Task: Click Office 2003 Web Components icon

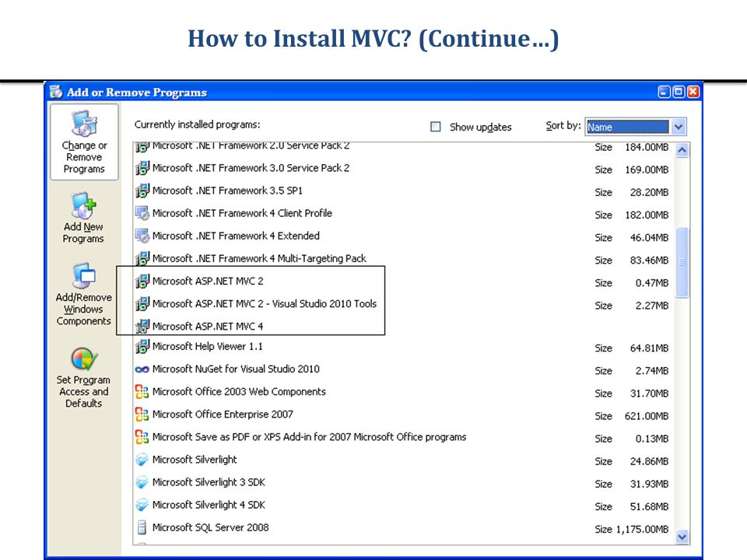Action: 142,391
